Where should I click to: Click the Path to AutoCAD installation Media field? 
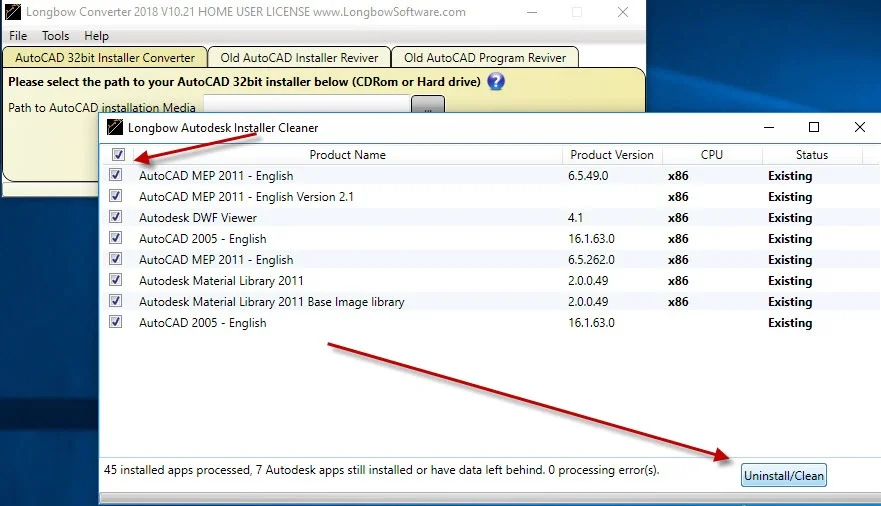tap(307, 104)
